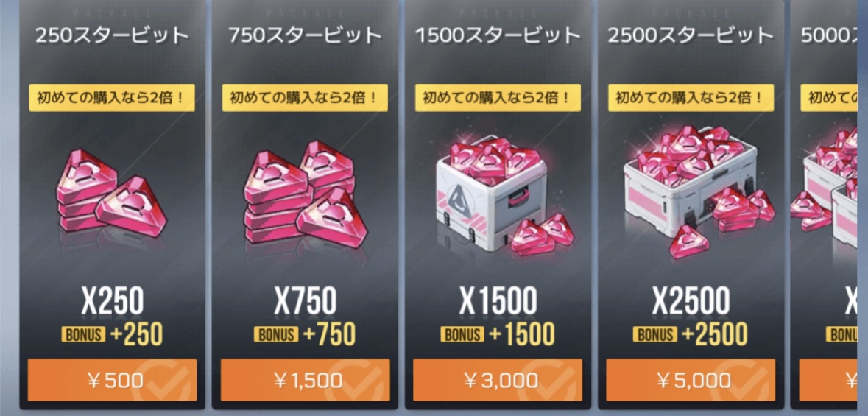
Task: Select the ¥5,000 price button
Action: click(691, 380)
